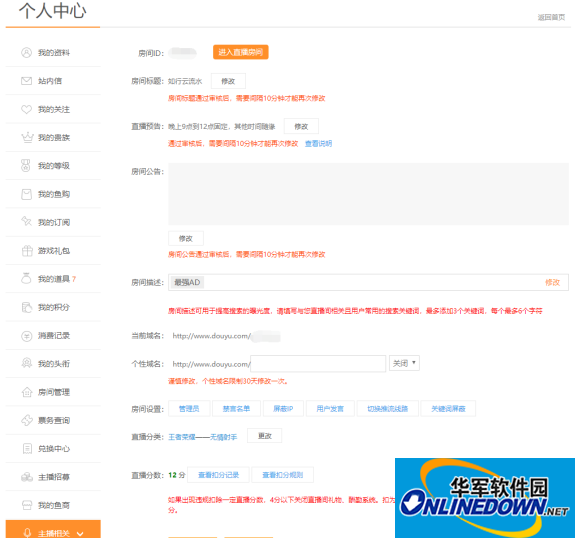Click the 返回首页 link
The image size is (575, 538).
[551, 17]
